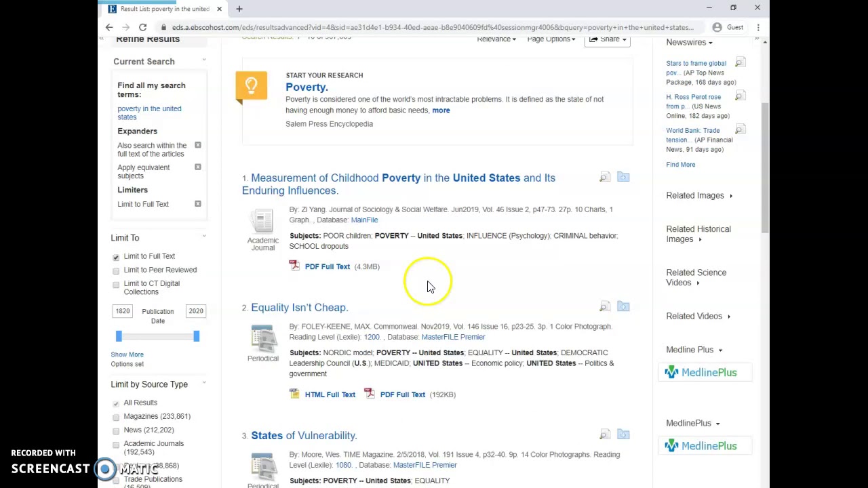868x488 pixels.
Task: Add Equality Isn't Cheap result to folder
Action: (623, 307)
